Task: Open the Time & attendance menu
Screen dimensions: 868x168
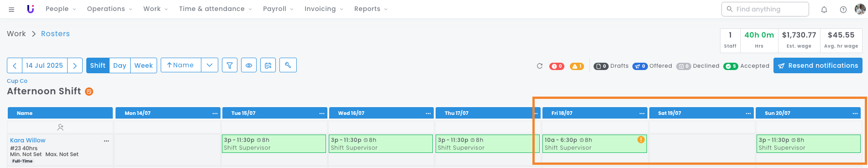Action: (x=215, y=9)
